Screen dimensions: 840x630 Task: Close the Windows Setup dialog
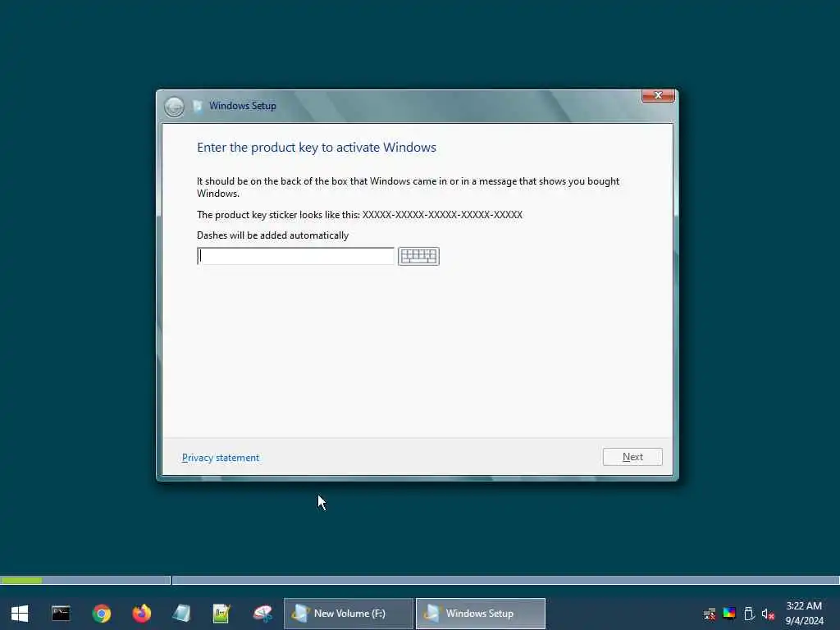[658, 95]
